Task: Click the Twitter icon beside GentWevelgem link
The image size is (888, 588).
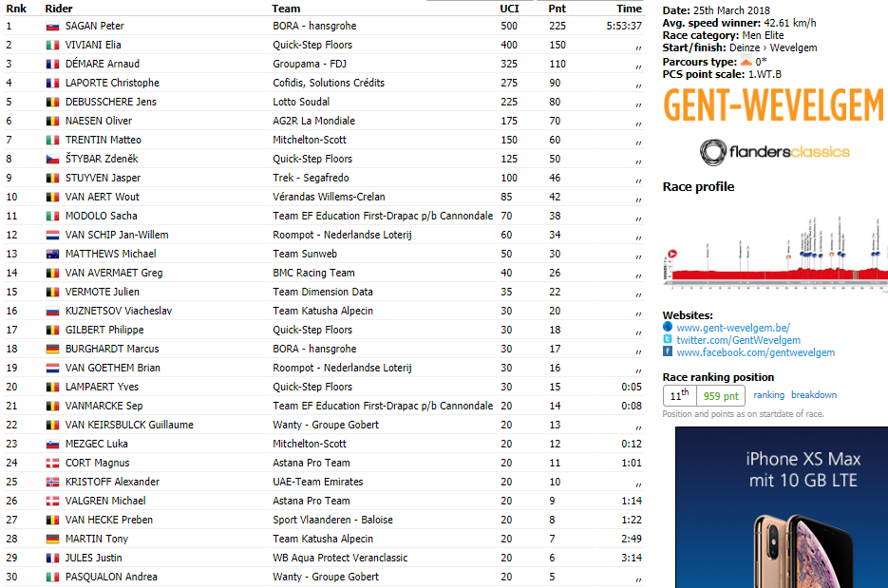Action: [668, 339]
